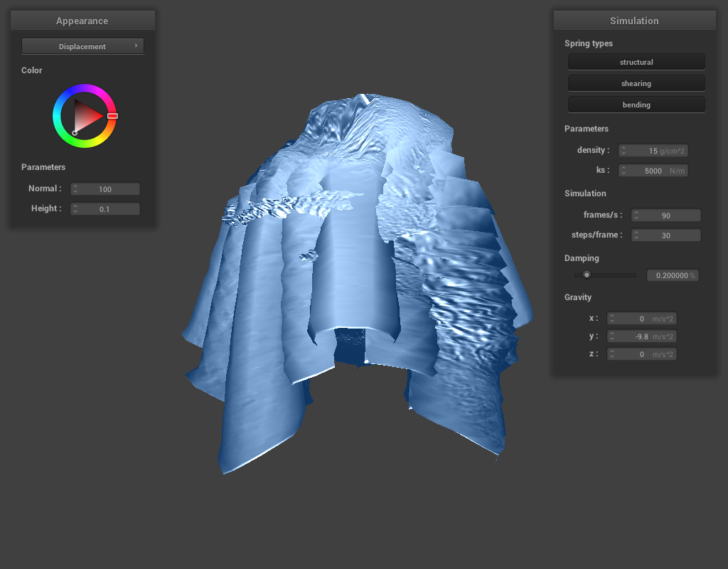Click the frames/s stepper arrows
This screenshot has height=569, width=728.
pyautogui.click(x=636, y=216)
